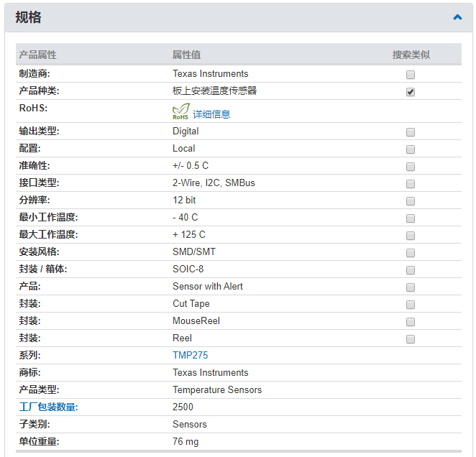The image size is (476, 457).
Task: Click the 2500 factory pack quantity value
Action: coord(183,407)
